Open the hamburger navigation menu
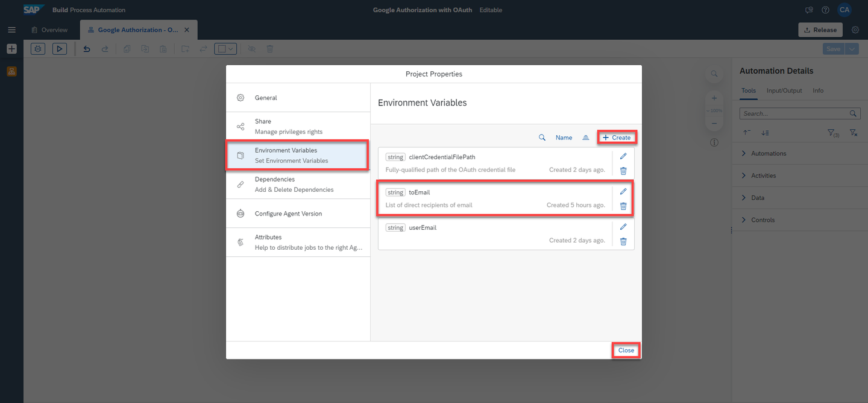Image resolution: width=868 pixels, height=403 pixels. pos(11,30)
